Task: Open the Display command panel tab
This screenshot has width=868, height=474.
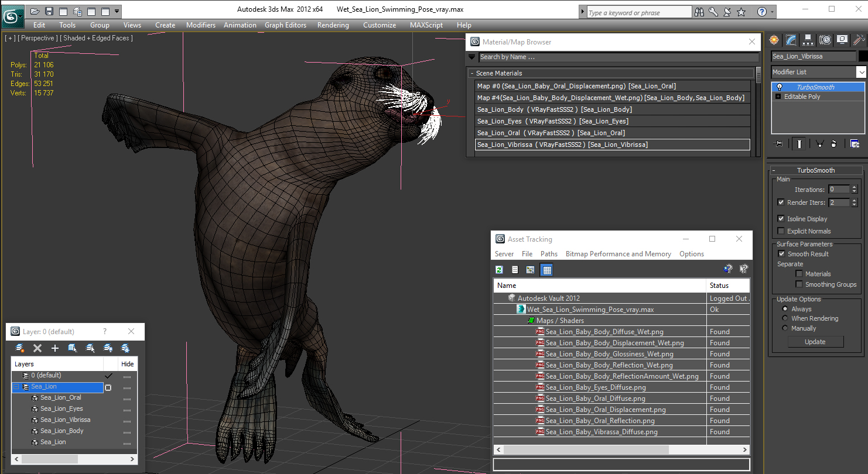Action: pos(842,40)
